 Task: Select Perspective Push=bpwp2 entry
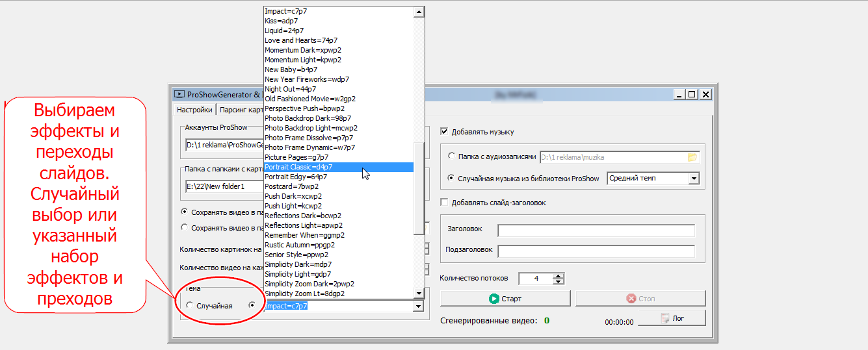[339, 108]
